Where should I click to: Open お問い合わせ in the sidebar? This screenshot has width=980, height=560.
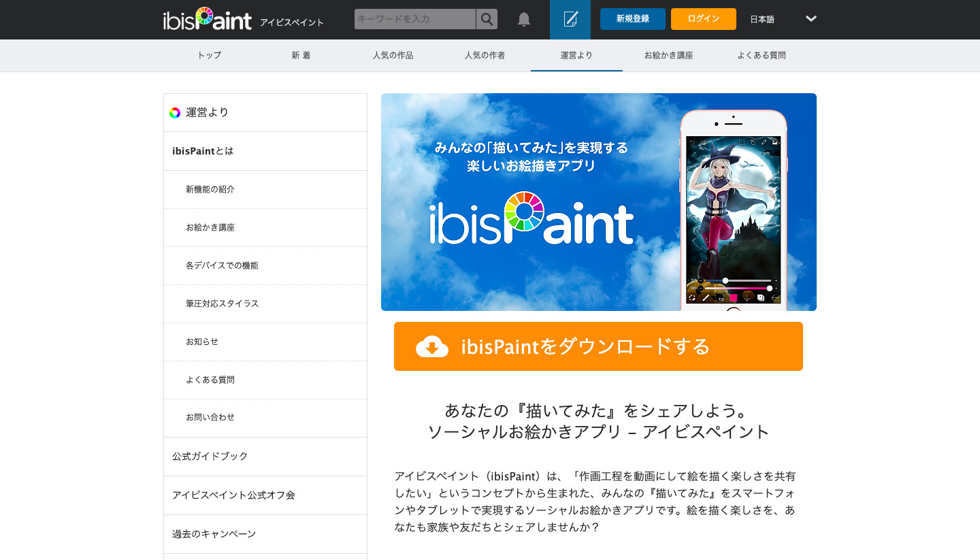pos(210,417)
